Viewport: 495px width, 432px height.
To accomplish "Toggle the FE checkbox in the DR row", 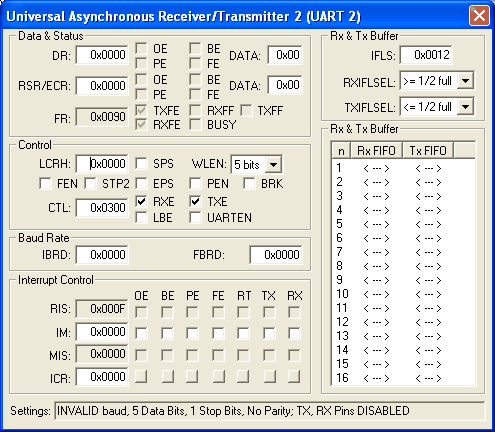I will pos(195,63).
